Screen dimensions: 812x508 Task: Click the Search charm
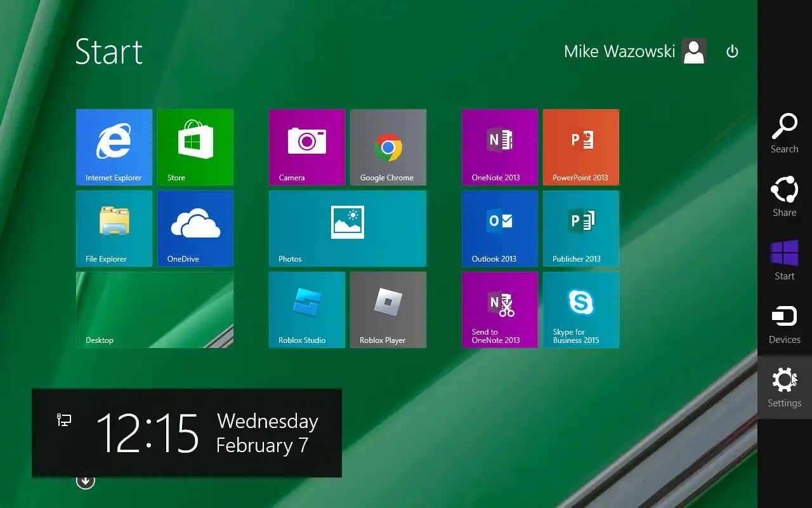pos(785,133)
